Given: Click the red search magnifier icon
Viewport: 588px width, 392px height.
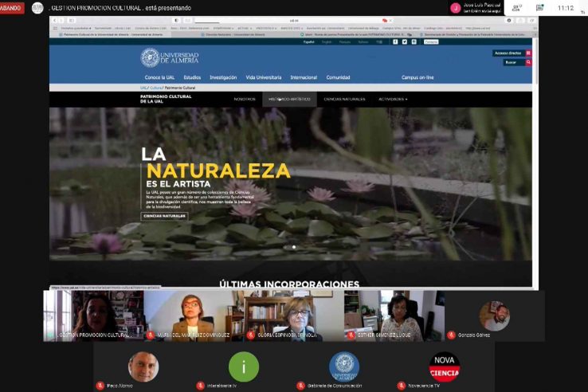Looking at the screenshot, I should click(528, 62).
